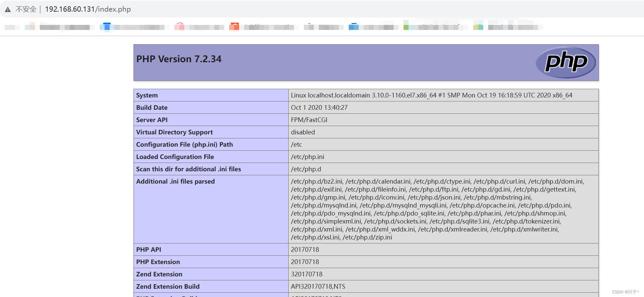The width and height of the screenshot is (644, 297).
Task: Click the PHP logo in the header
Action: (566, 62)
